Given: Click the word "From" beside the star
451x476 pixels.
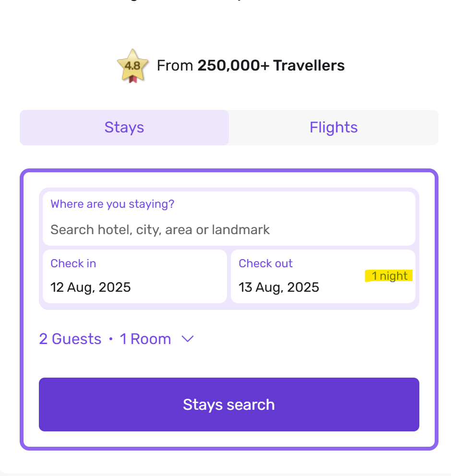Looking at the screenshot, I should coord(175,65).
